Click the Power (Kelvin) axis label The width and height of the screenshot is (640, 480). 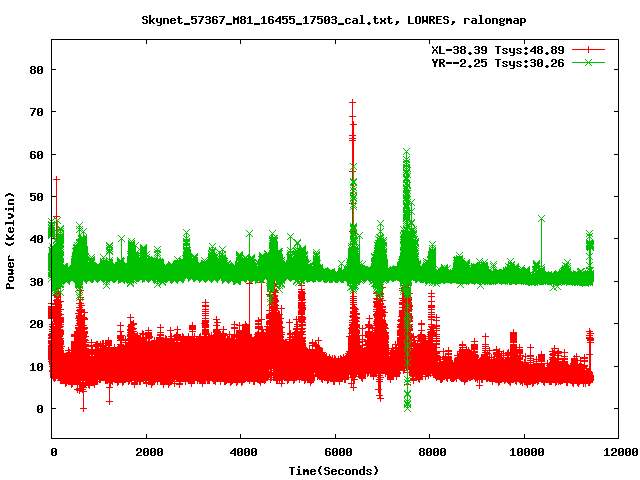click(x=10, y=241)
